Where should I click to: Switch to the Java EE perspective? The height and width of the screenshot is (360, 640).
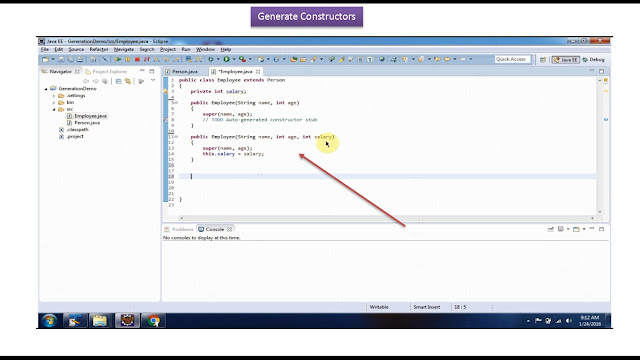tap(565, 60)
